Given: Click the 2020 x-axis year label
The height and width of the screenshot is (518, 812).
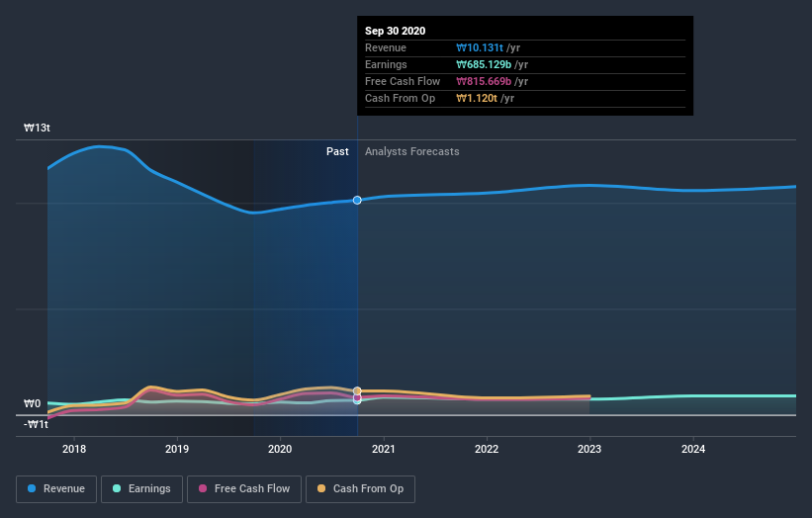Looking at the screenshot, I should (280, 449).
